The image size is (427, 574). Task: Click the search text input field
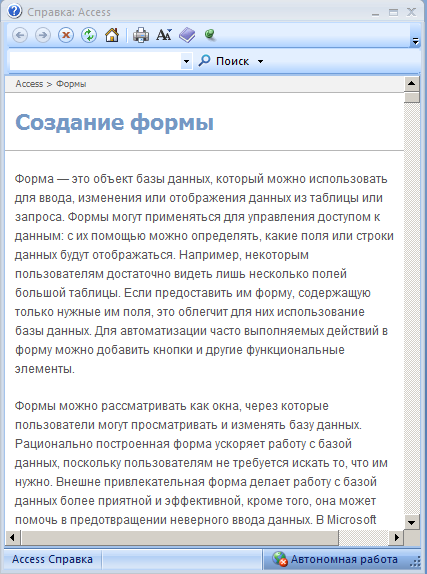pos(95,61)
